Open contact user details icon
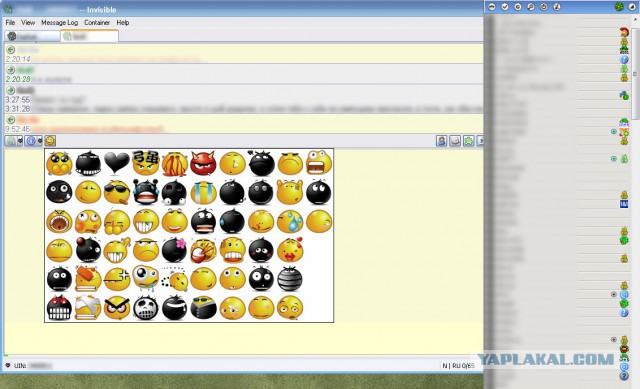 pos(441,141)
